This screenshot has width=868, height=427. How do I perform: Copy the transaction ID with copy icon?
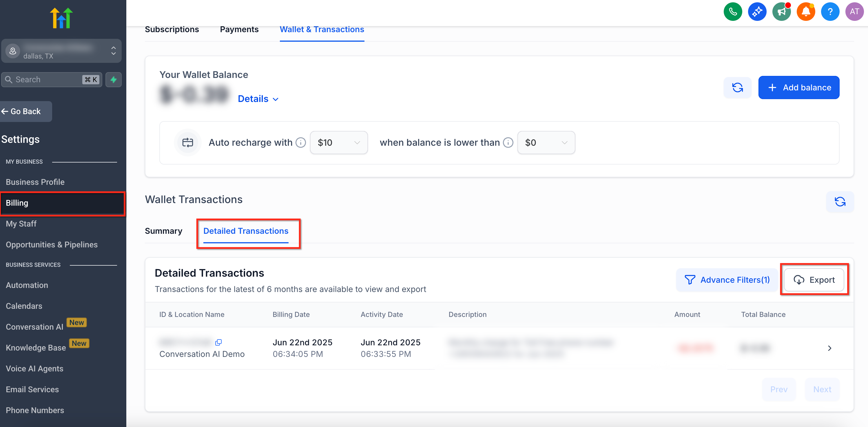[x=218, y=342]
